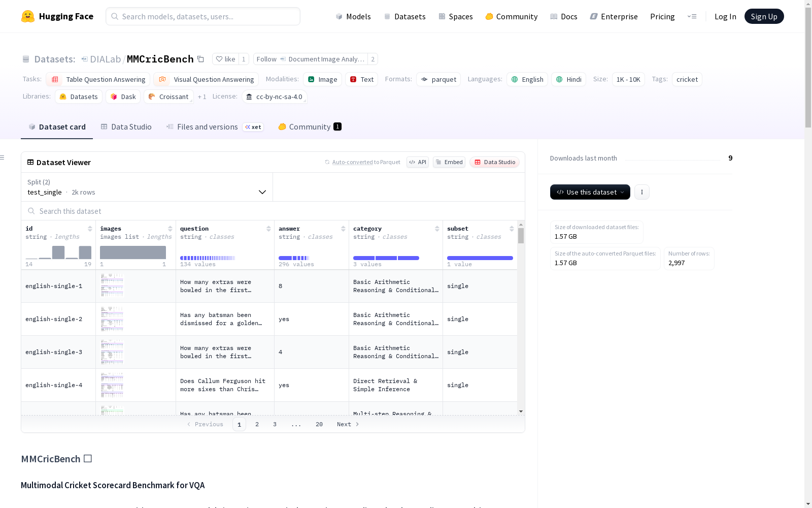Click the cricket tag
Viewport: 812px width, 508px height.
pos(687,79)
